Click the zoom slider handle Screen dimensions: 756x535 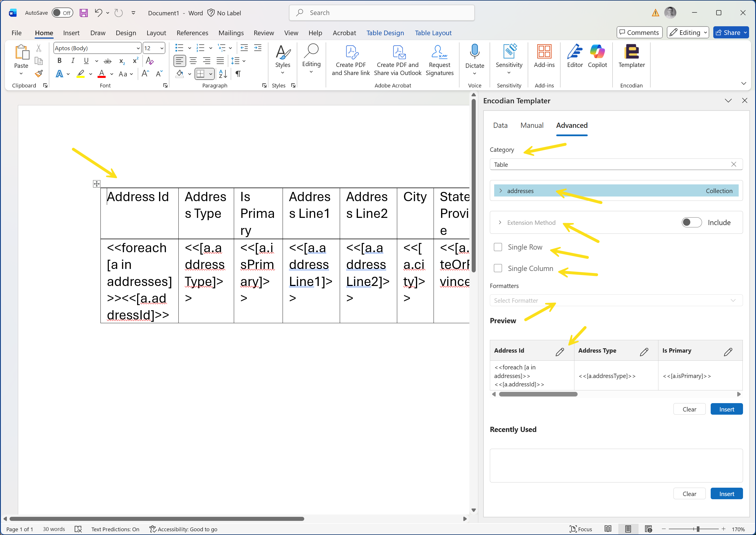tap(698, 529)
